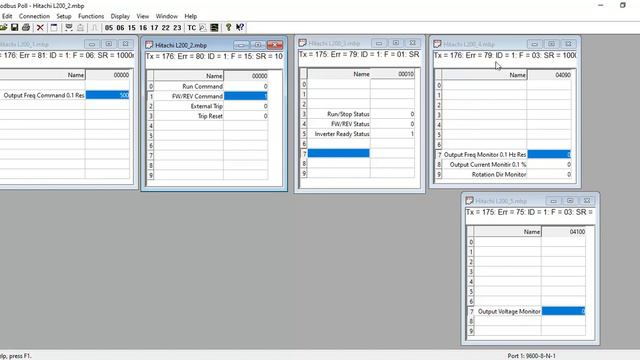
Task: Select Output Current Monitor 0.1 % label
Action: point(488,164)
